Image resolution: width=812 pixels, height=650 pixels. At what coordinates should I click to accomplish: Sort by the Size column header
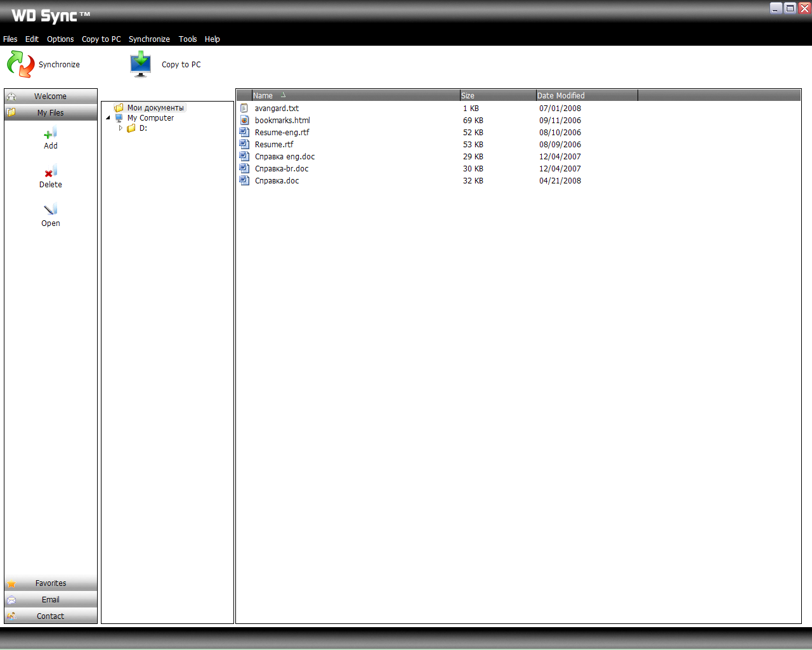click(498, 95)
